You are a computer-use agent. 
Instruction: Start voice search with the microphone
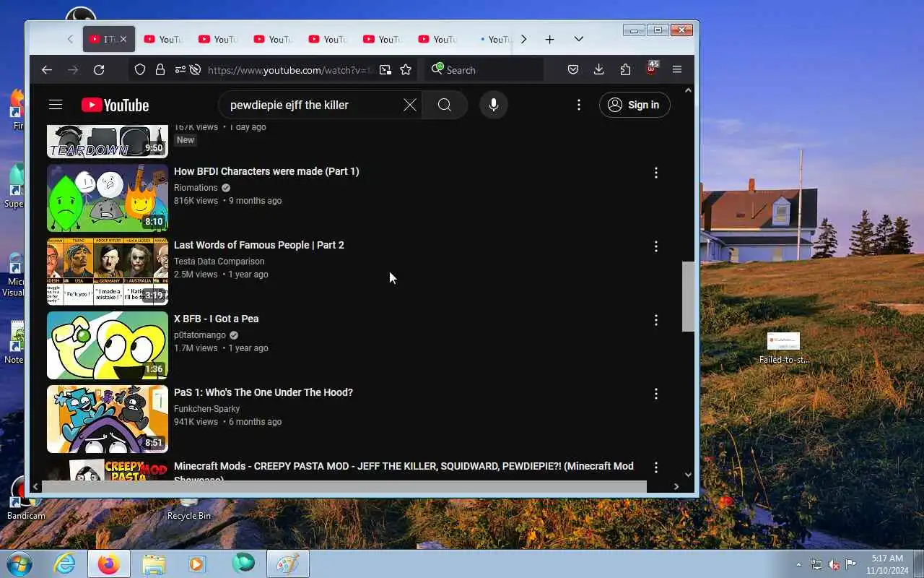pyautogui.click(x=494, y=105)
